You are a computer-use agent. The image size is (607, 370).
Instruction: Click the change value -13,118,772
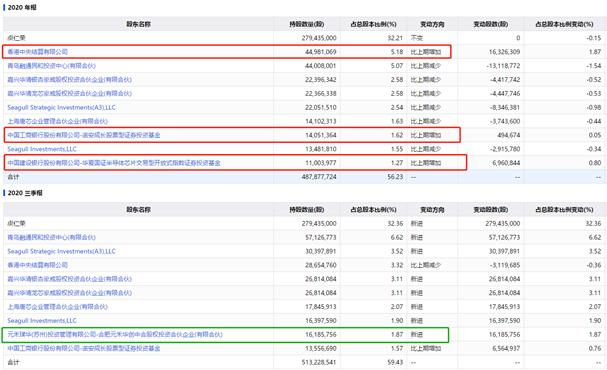[x=503, y=66]
